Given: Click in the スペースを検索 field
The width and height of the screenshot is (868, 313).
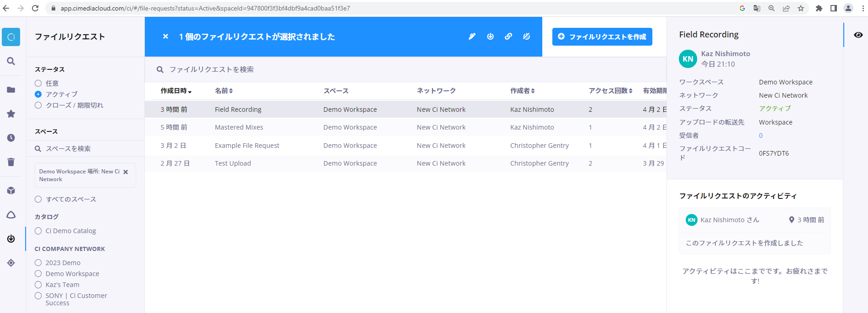Looking at the screenshot, I should pyautogui.click(x=85, y=149).
